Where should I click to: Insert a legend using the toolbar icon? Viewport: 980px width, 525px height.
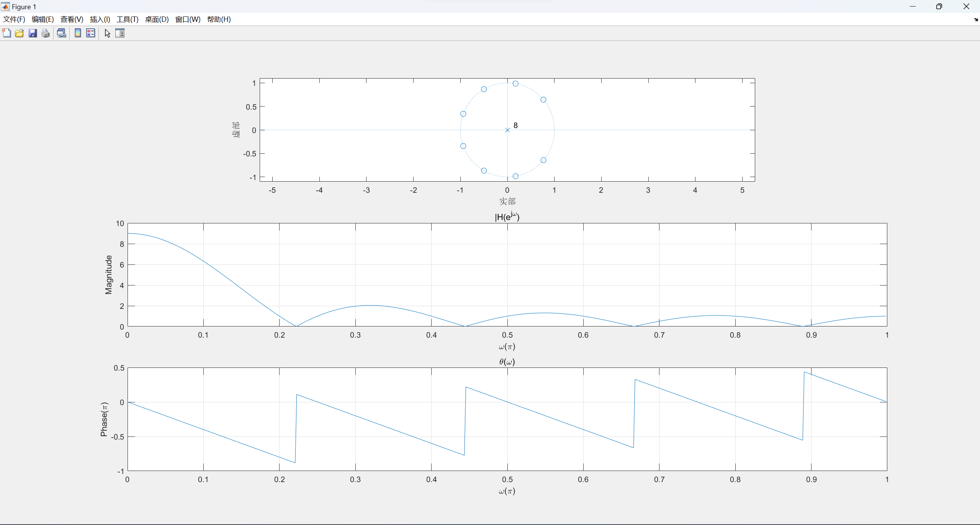tap(91, 33)
